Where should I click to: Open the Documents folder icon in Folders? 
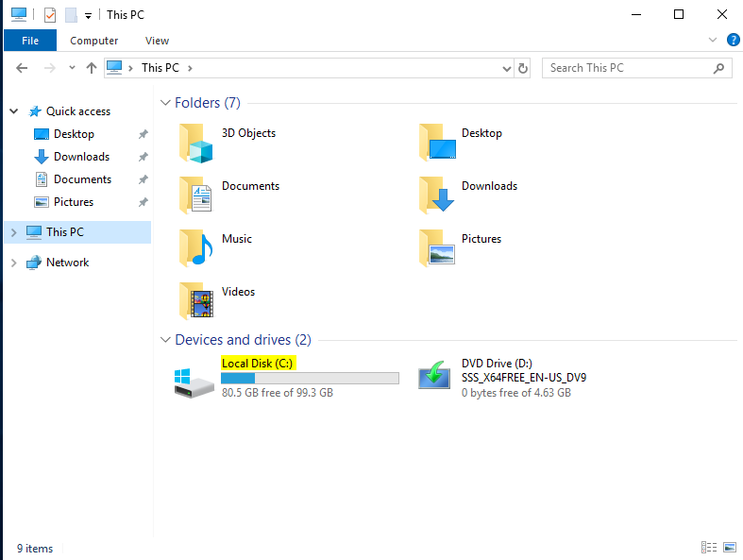(195, 195)
